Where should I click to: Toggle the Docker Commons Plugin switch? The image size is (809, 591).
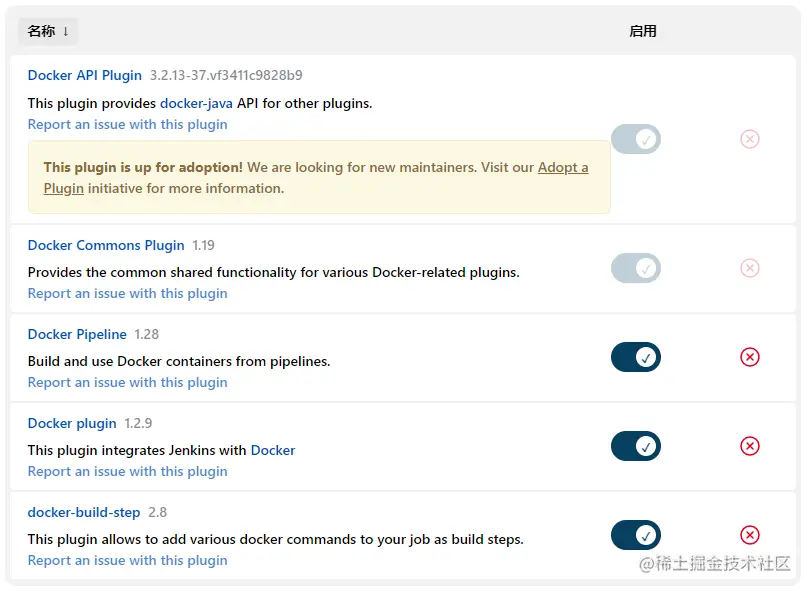point(636,268)
